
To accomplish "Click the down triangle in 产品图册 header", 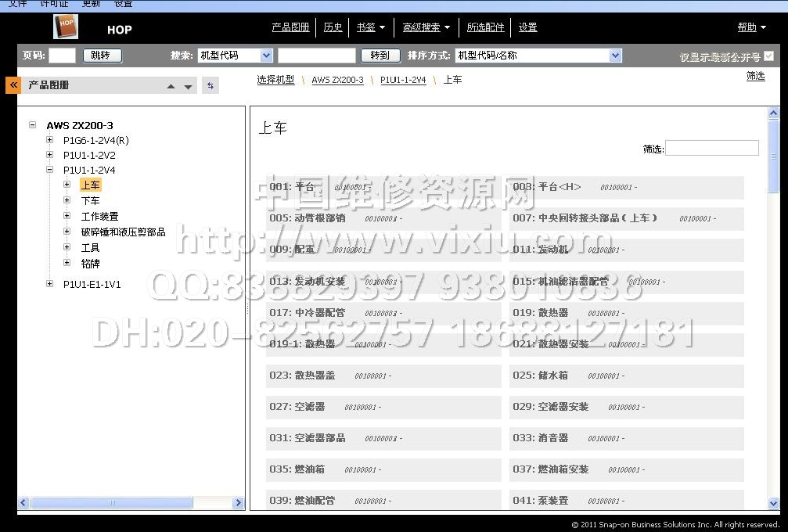I will tap(188, 87).
